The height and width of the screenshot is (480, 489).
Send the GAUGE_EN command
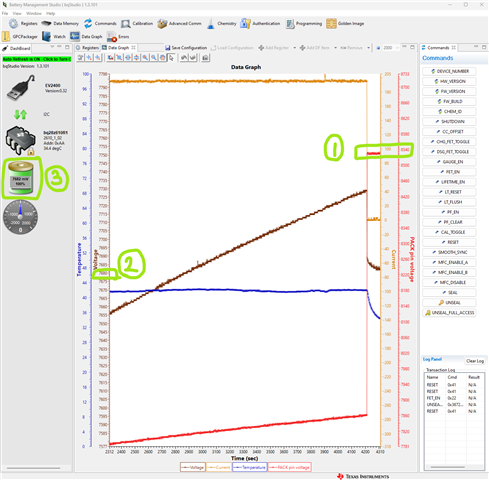point(449,162)
